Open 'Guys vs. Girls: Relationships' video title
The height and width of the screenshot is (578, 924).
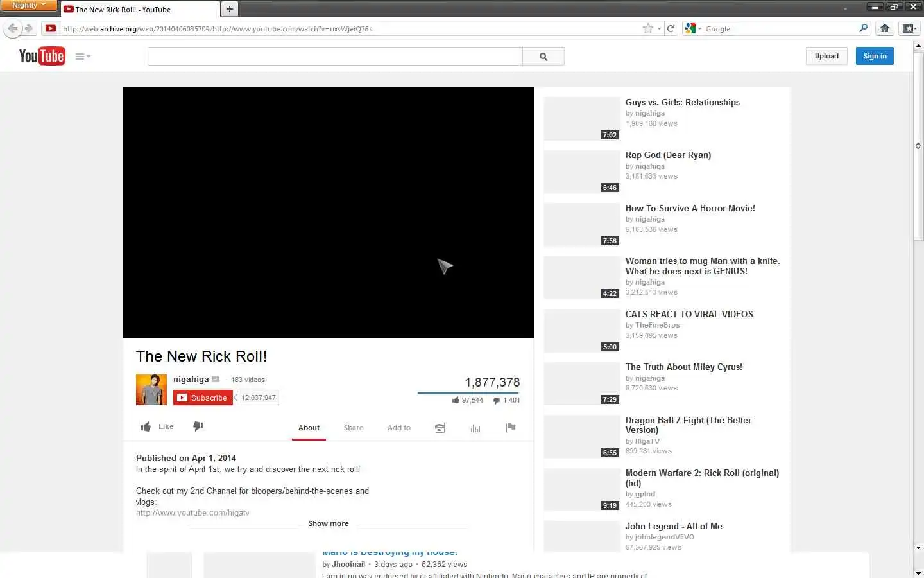click(683, 102)
